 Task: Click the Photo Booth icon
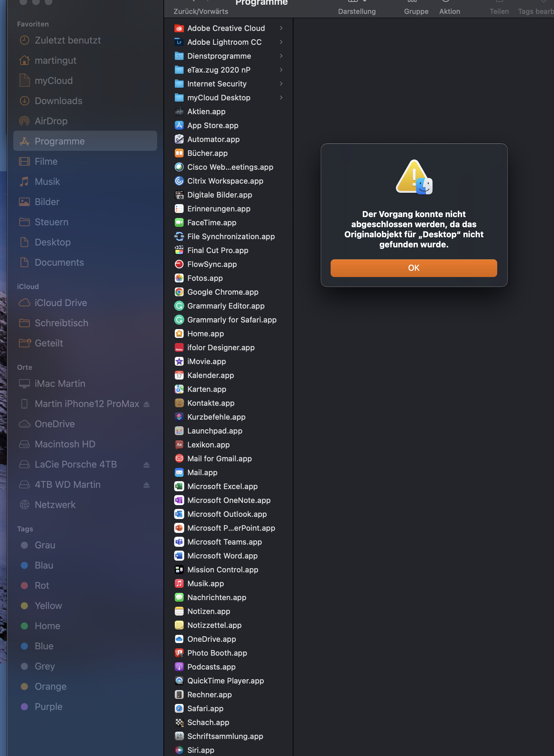click(x=179, y=653)
